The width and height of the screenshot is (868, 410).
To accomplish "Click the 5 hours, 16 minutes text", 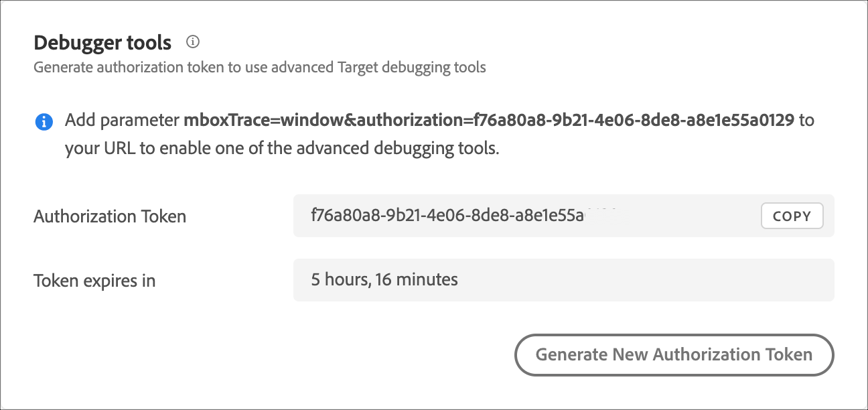I will coord(384,279).
